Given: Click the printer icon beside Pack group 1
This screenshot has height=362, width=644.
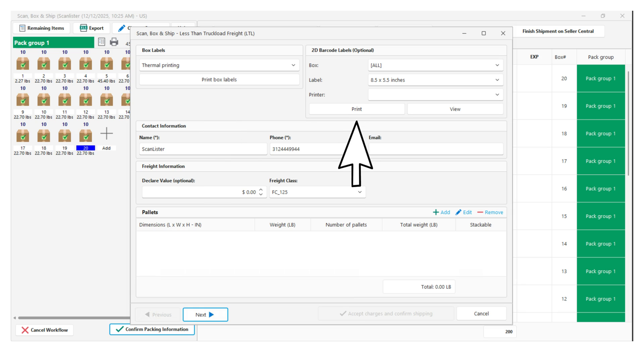Looking at the screenshot, I should point(114,43).
